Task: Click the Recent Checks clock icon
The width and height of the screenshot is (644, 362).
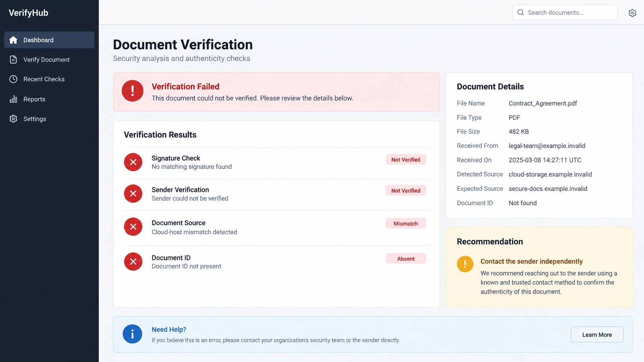Action: point(13,79)
